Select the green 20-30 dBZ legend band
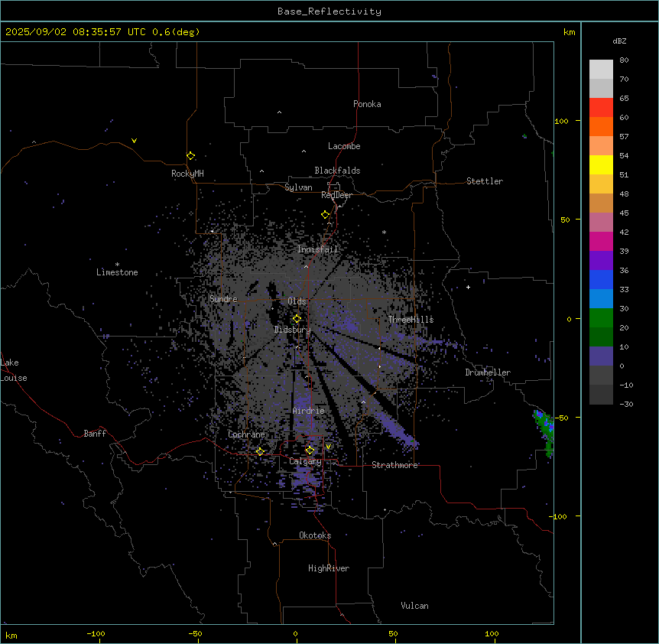Image resolution: width=659 pixels, height=644 pixels. (x=601, y=318)
